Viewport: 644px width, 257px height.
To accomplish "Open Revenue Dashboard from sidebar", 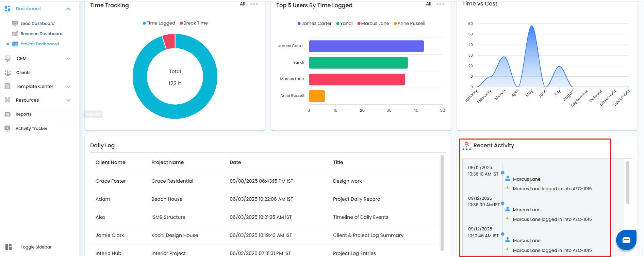I will click(x=42, y=34).
